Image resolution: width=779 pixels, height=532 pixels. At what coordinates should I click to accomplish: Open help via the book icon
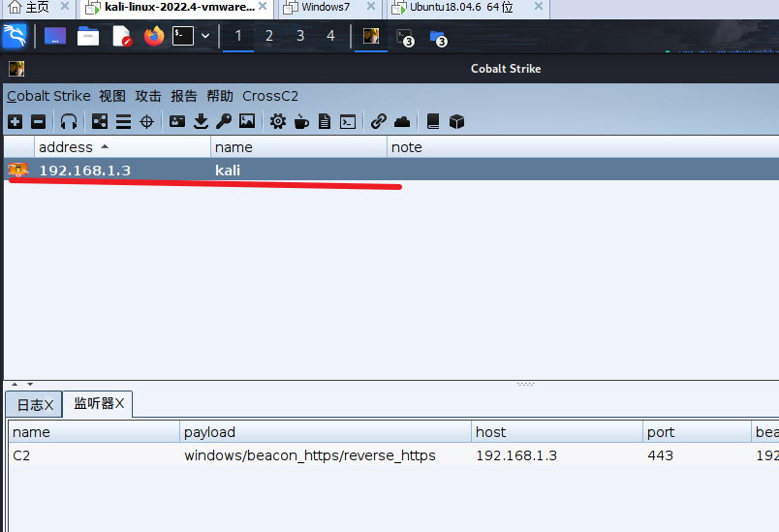point(433,122)
